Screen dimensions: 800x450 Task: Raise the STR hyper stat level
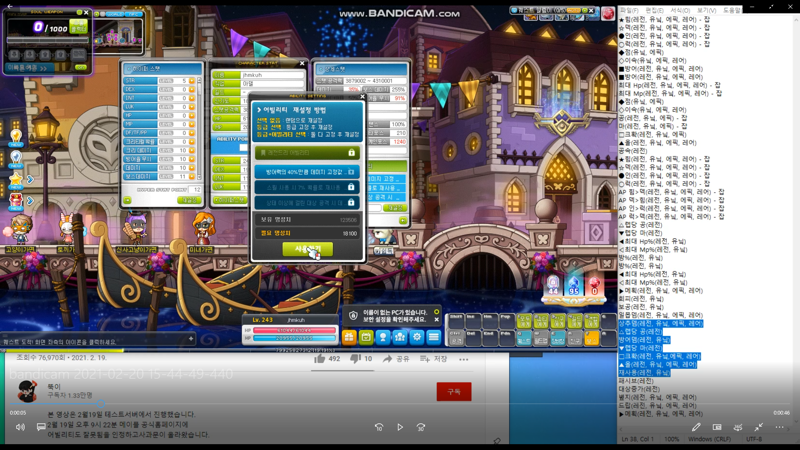click(192, 81)
